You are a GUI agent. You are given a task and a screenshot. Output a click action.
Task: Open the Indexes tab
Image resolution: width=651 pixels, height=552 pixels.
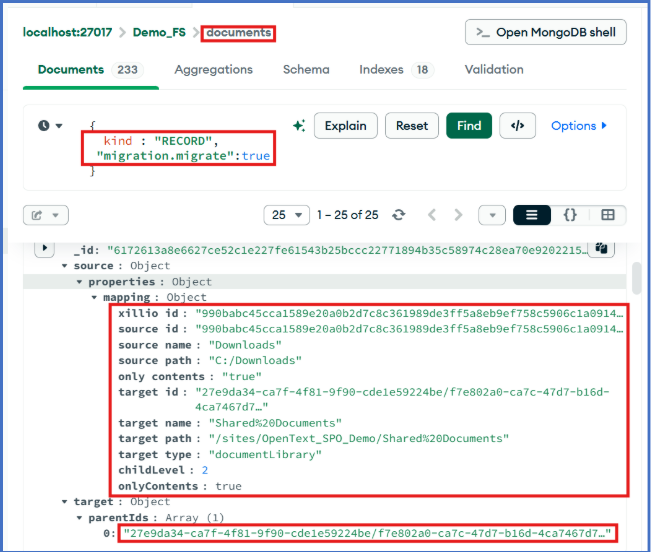pos(396,70)
